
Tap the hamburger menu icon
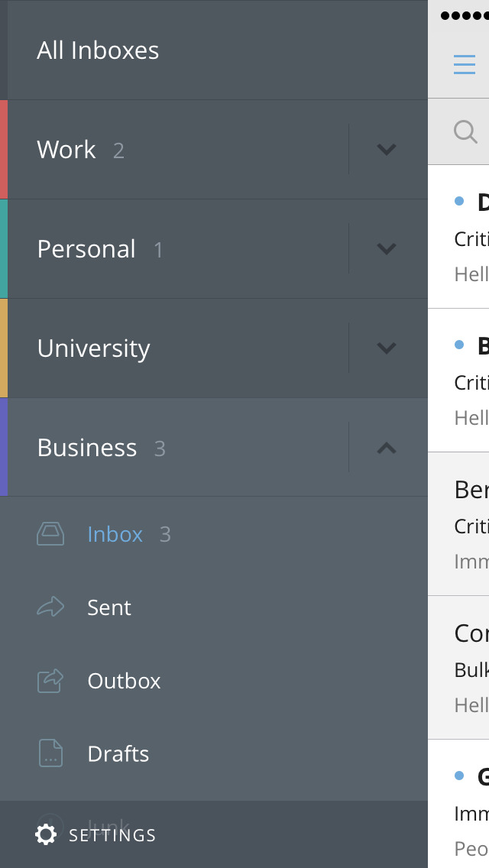464,65
